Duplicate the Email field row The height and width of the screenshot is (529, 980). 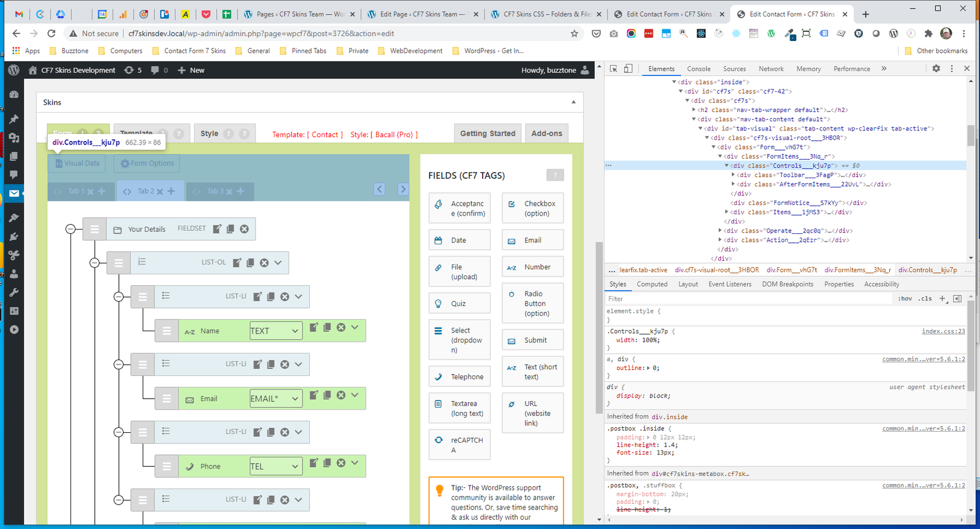(327, 396)
